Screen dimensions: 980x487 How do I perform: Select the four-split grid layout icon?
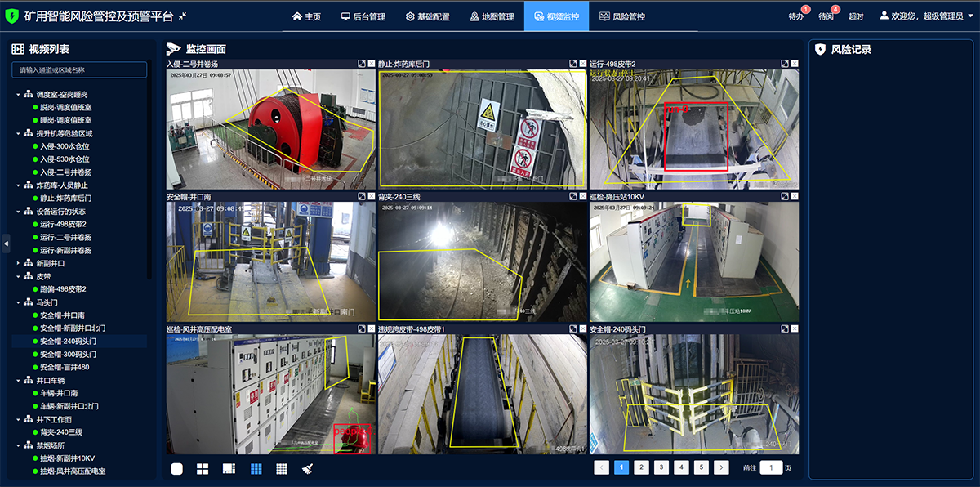203,468
